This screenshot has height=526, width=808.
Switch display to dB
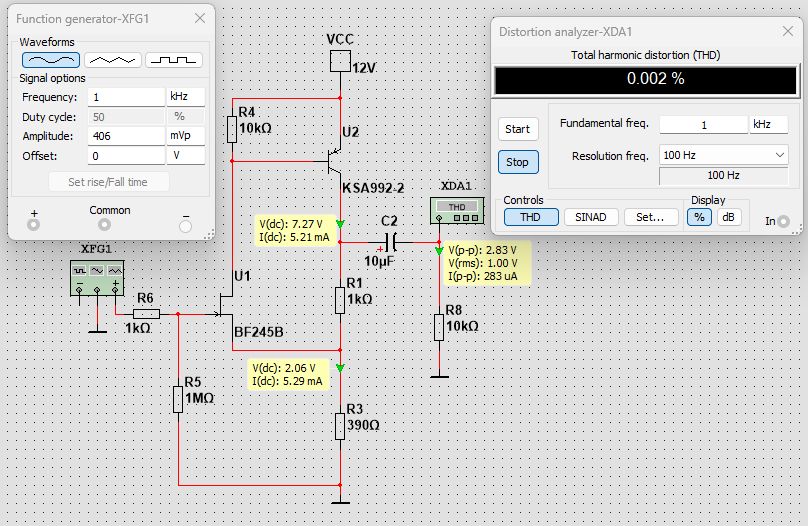pyautogui.click(x=729, y=217)
